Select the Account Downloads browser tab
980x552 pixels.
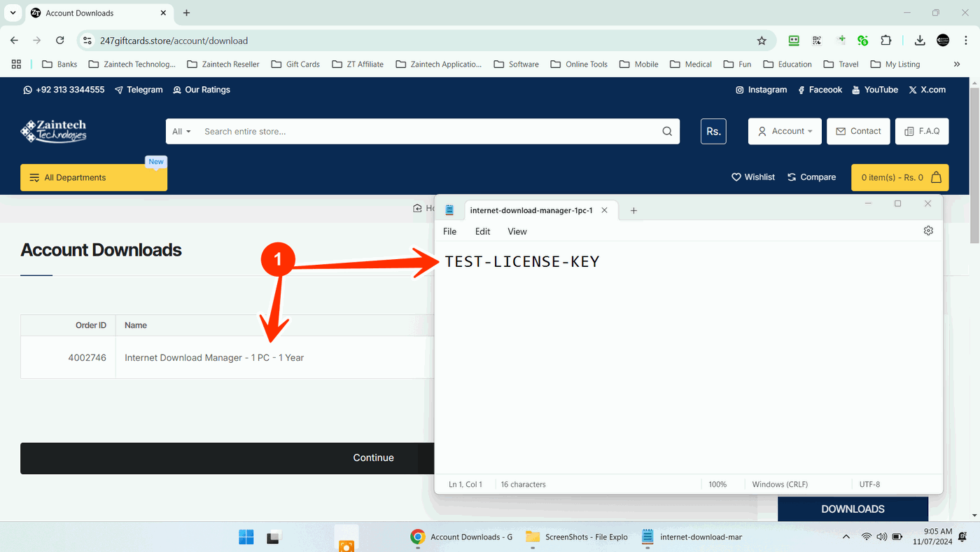point(99,13)
